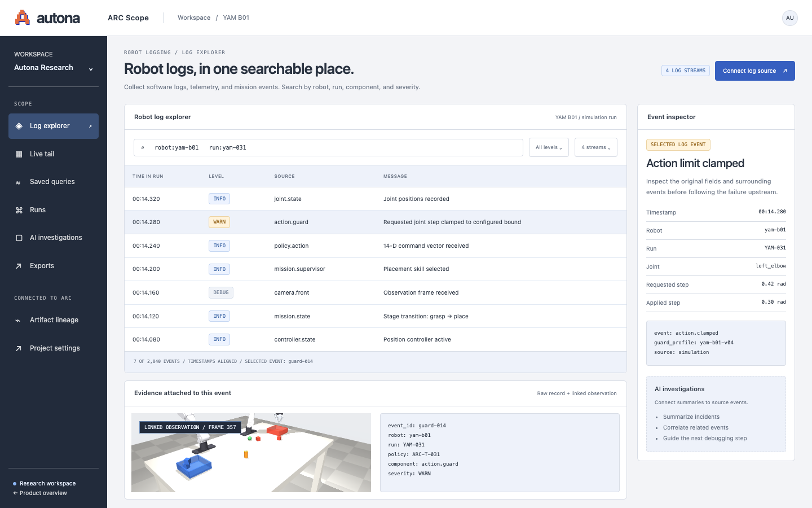Click 'Correlate related events' in AI investigations
This screenshot has height=508, width=812.
pyautogui.click(x=696, y=428)
